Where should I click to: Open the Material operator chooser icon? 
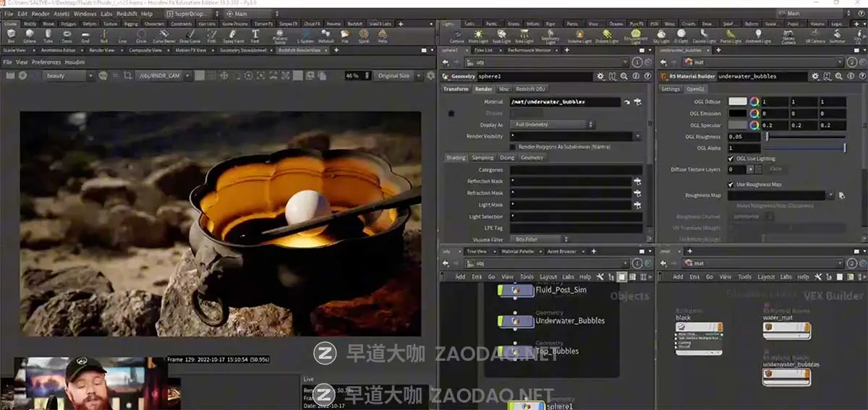click(x=637, y=102)
